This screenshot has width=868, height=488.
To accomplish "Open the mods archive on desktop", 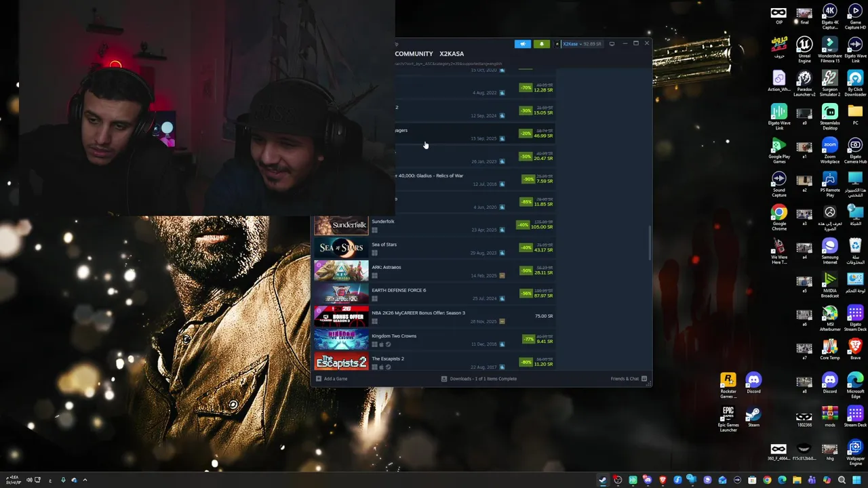I will click(x=830, y=417).
